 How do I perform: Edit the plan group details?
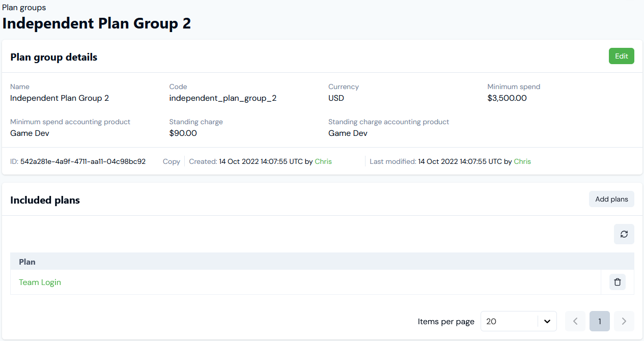[x=621, y=56]
